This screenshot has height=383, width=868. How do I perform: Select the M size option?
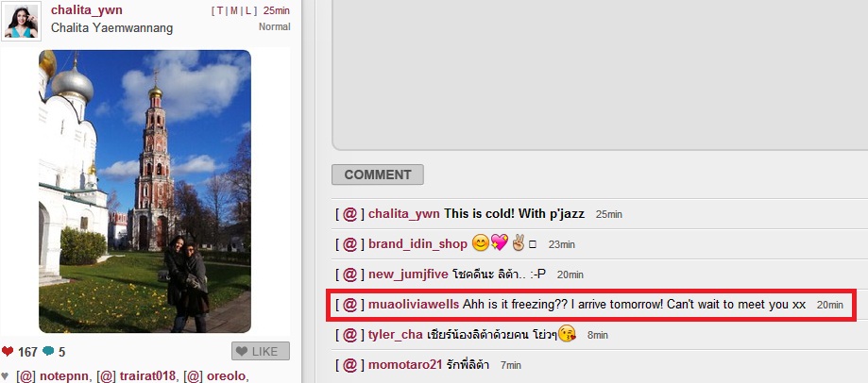[x=234, y=11]
